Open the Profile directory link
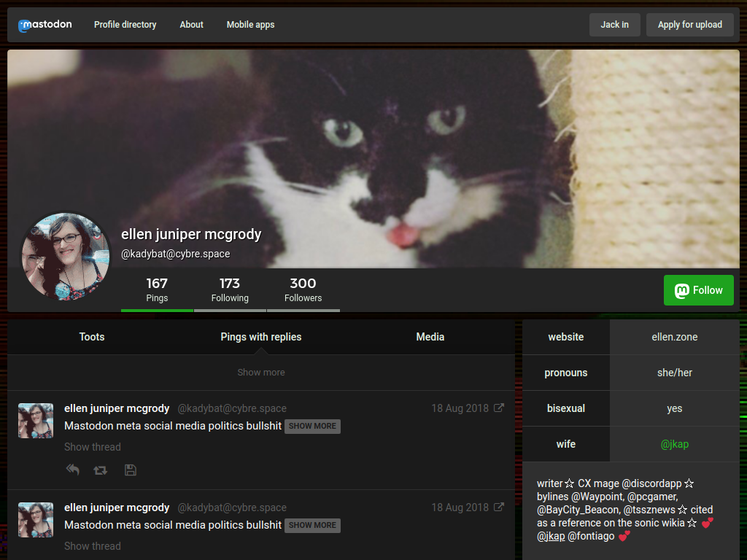The image size is (747, 560). [125, 25]
